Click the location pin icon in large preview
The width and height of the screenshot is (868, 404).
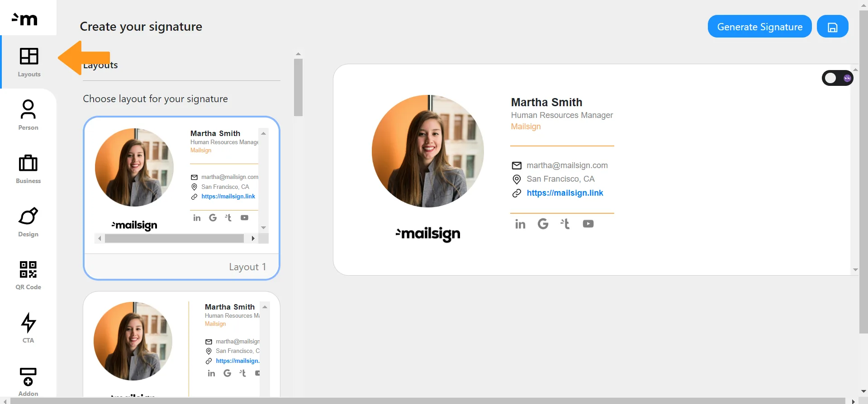517,179
